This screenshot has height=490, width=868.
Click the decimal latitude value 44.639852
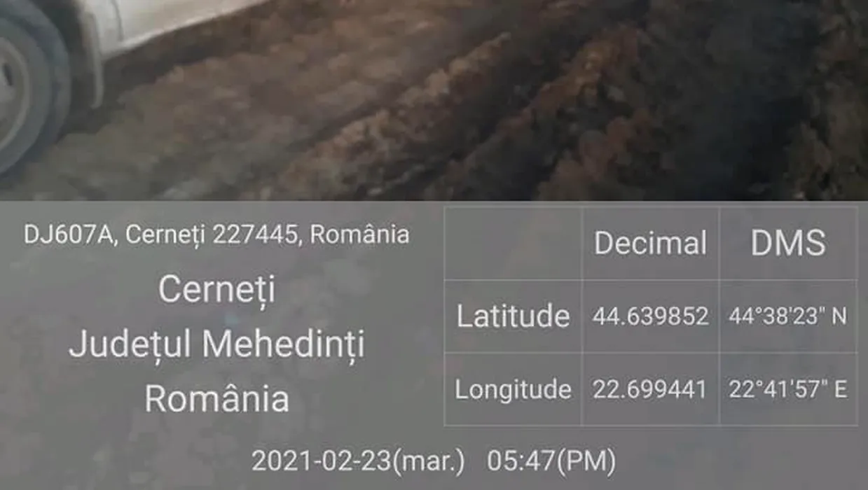point(650,317)
